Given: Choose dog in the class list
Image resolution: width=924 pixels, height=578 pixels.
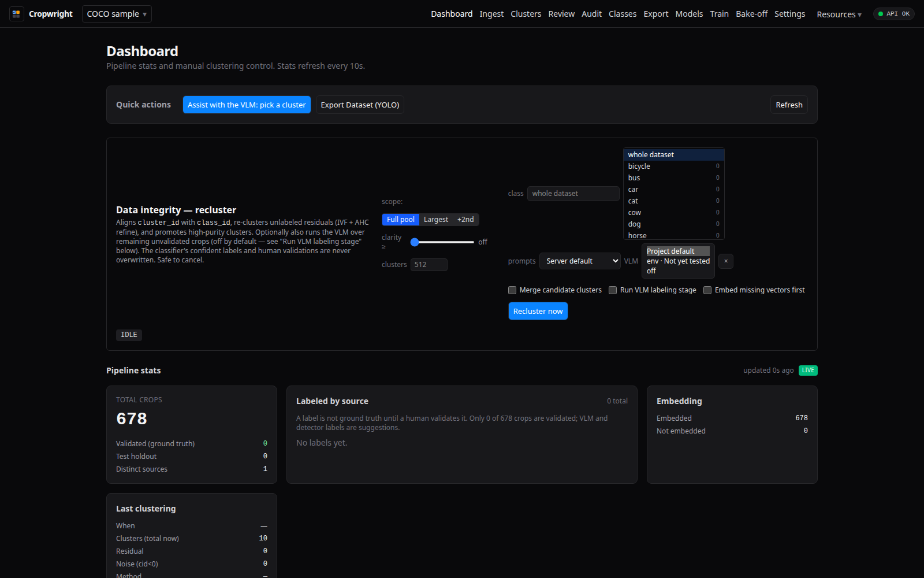Looking at the screenshot, I should click(673, 224).
